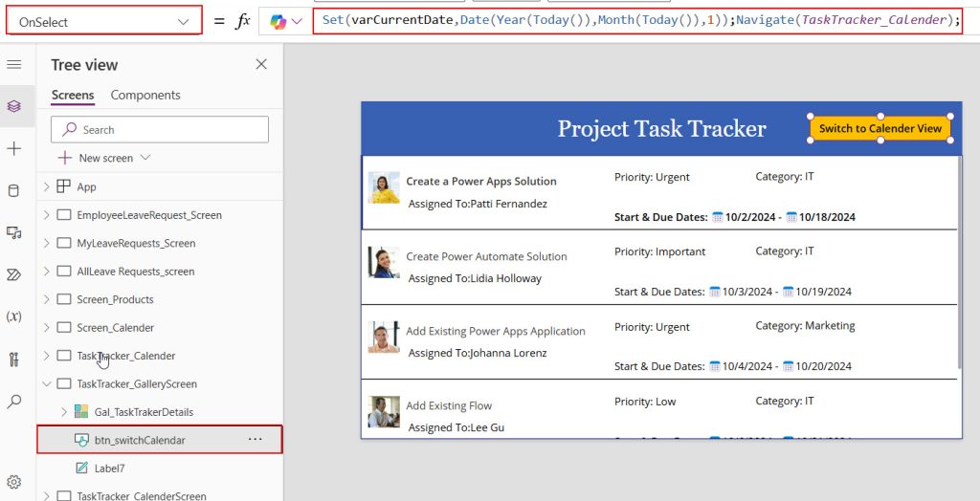Click calendar icon before 10/19/2024
Viewport: 980px width, 501px height.
point(789,292)
